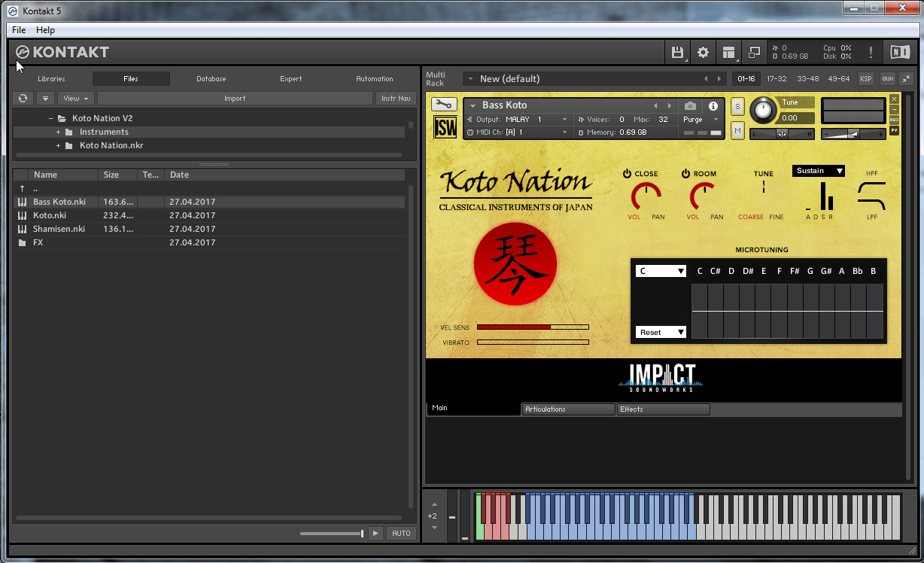Expand the Instruments folder in tree
Screen dimensions: 924x563
[x=58, y=132]
